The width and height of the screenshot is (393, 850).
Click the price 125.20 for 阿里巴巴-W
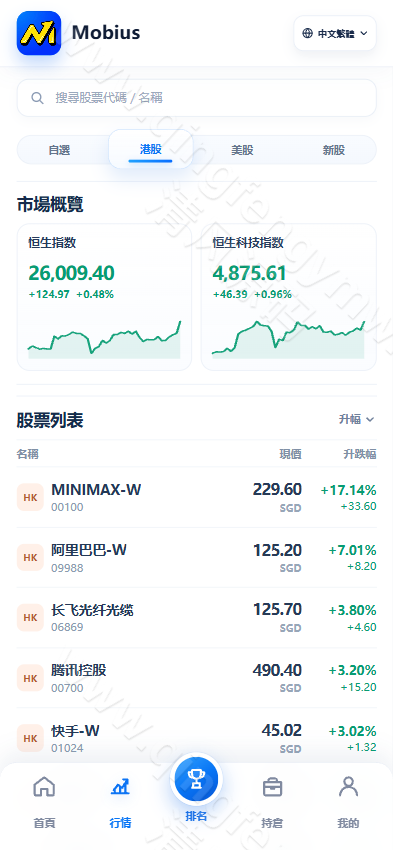pos(278,550)
